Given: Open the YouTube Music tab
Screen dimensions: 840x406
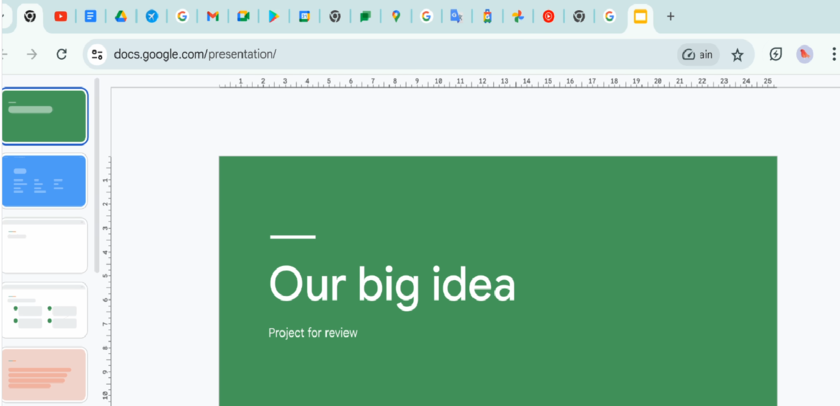Looking at the screenshot, I should (548, 16).
